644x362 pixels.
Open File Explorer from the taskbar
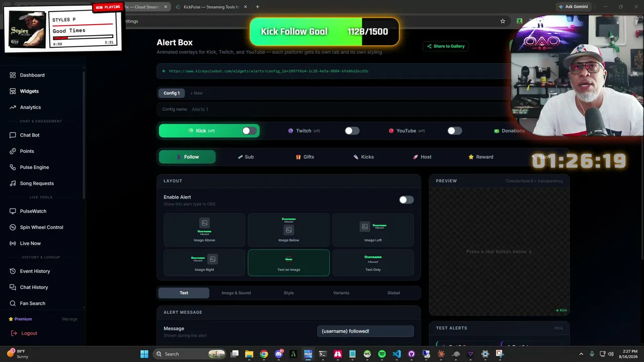pos(249,354)
